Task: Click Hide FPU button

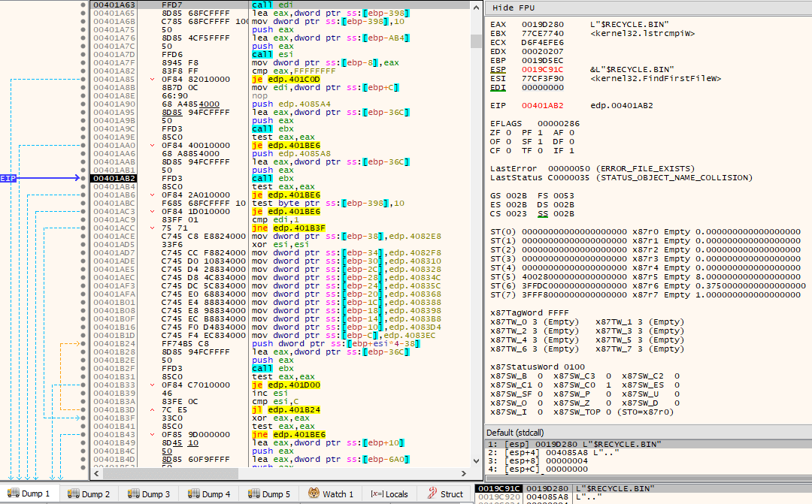Action: point(514,8)
